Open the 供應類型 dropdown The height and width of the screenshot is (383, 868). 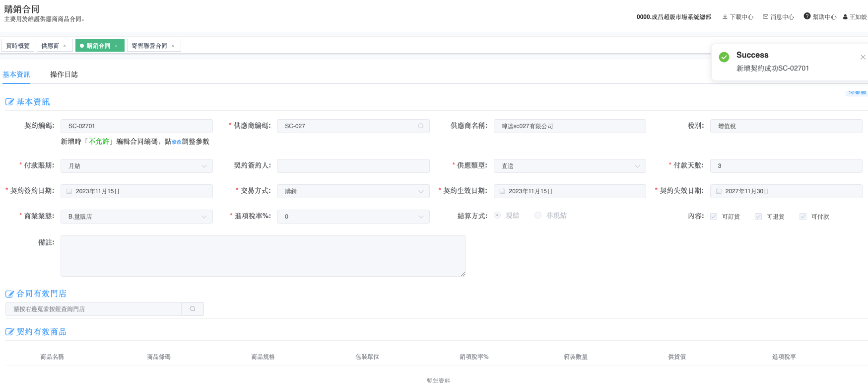(x=637, y=166)
